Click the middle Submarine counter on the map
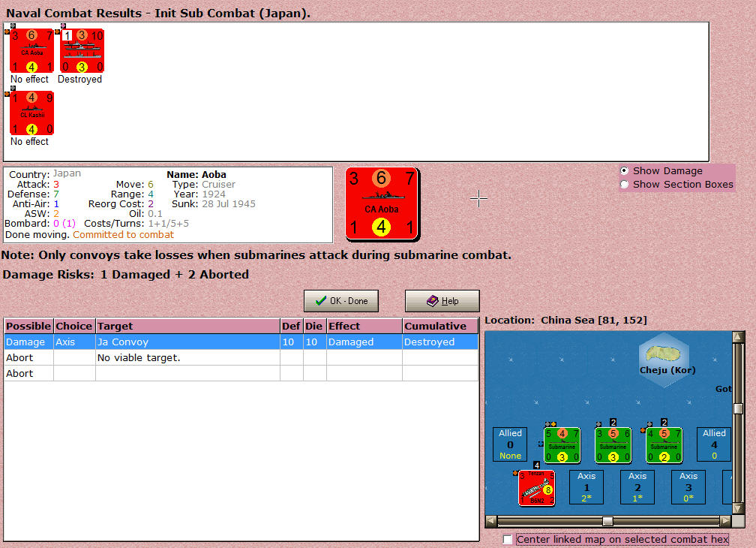This screenshot has height=548, width=756. coord(612,444)
